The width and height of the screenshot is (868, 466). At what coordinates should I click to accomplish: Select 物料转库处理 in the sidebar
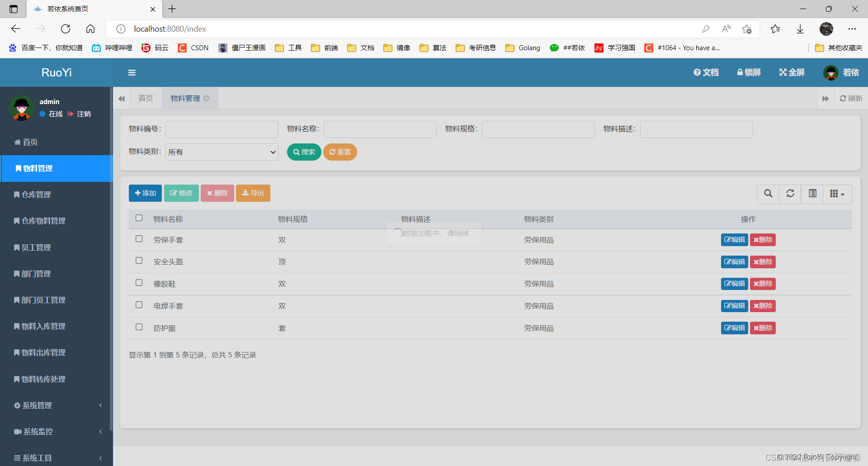pyautogui.click(x=57, y=379)
